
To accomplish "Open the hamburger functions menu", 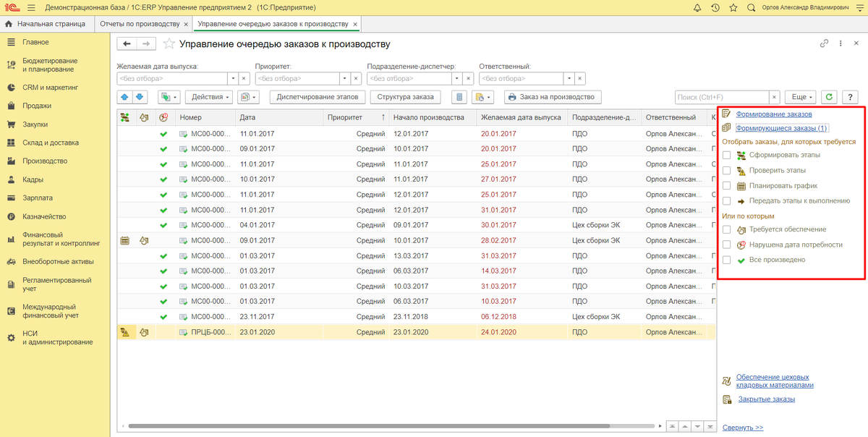I will 30,7.
